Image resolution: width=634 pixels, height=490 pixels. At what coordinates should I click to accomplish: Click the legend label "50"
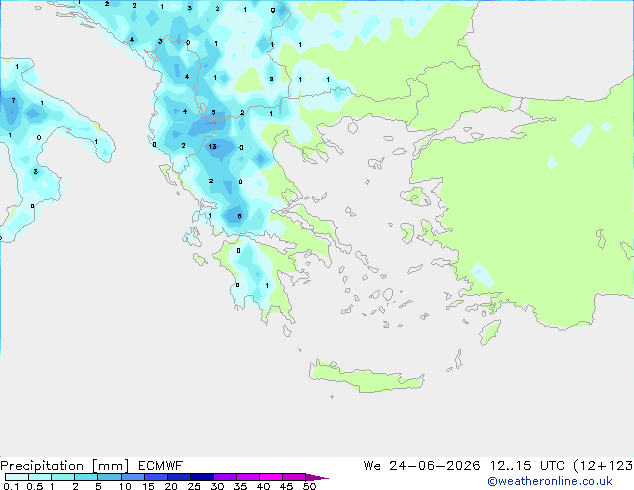pyautogui.click(x=309, y=486)
